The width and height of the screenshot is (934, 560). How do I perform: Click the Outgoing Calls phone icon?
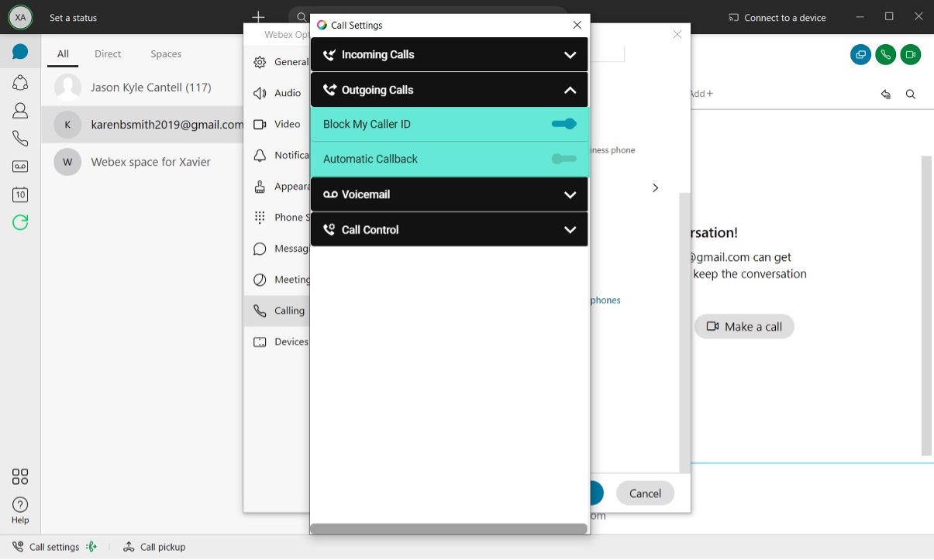[329, 90]
